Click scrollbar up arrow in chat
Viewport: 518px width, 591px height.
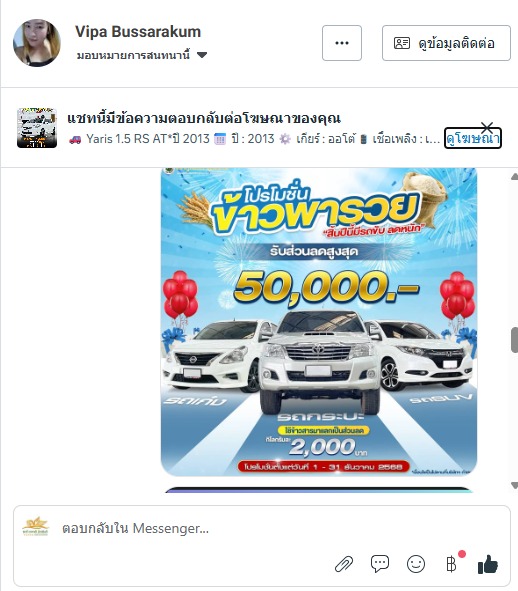point(514,176)
